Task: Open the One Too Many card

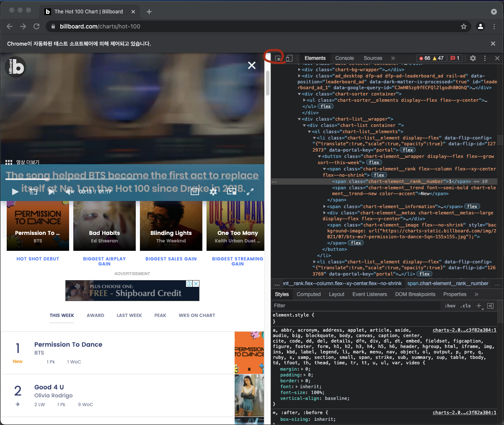Action: 235,226
